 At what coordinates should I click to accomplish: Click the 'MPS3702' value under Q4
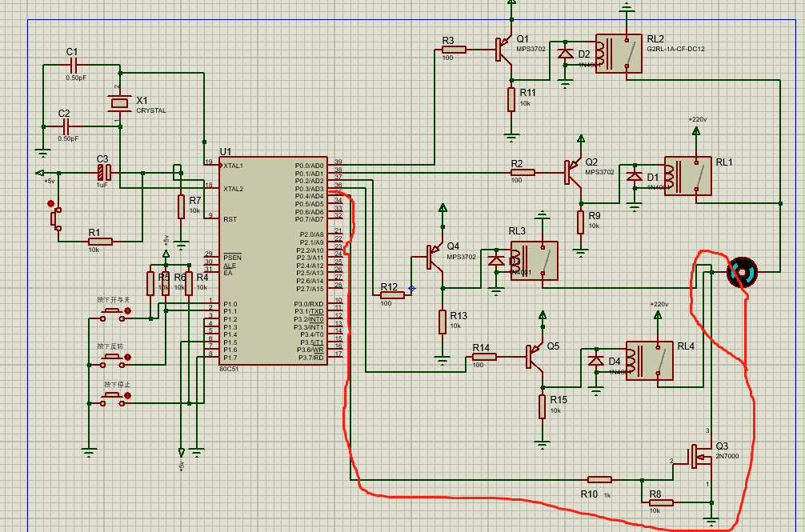(461, 257)
